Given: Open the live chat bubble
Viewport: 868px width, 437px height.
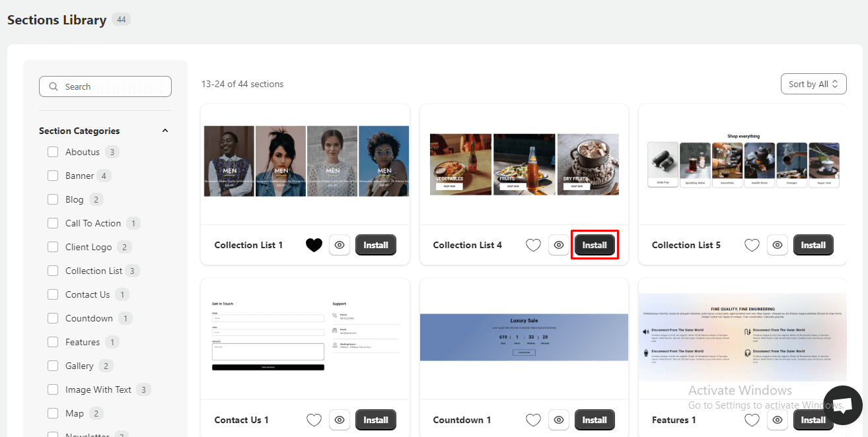Looking at the screenshot, I should pyautogui.click(x=843, y=405).
